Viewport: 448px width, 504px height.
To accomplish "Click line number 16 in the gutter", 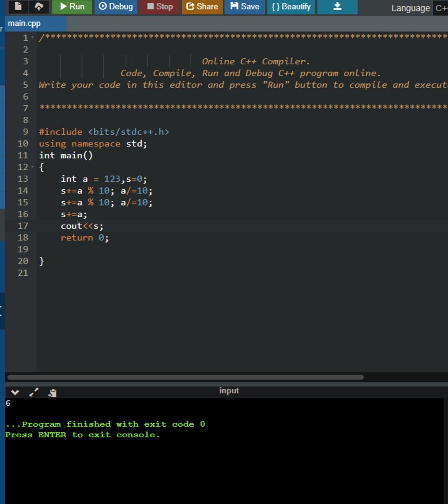I will pyautogui.click(x=23, y=214).
